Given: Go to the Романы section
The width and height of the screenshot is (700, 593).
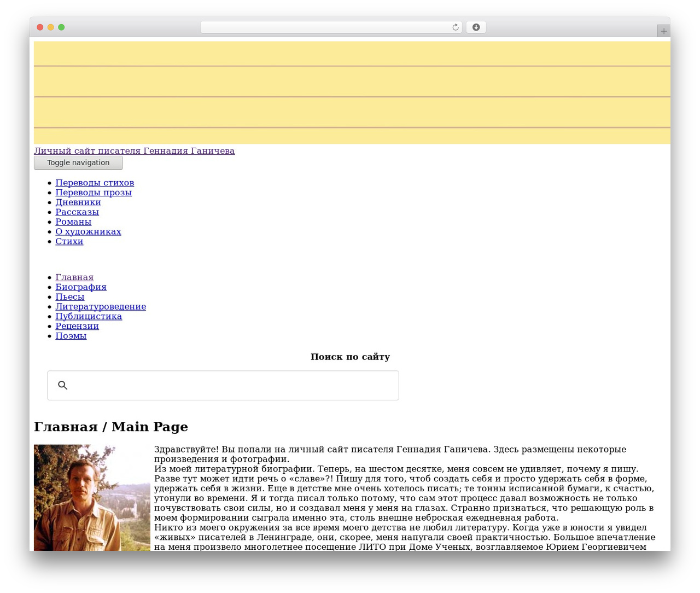Looking at the screenshot, I should tap(73, 222).
